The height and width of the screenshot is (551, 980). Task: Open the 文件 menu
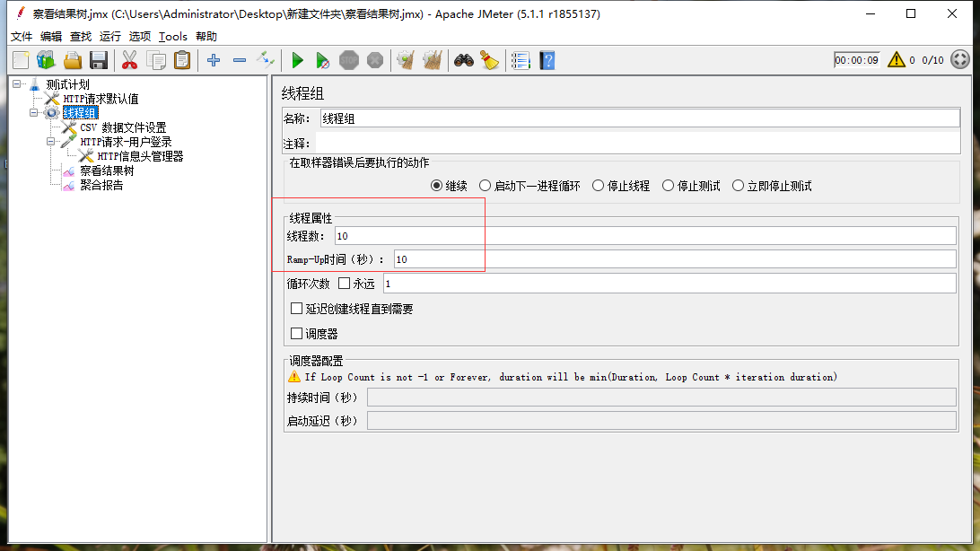pos(22,36)
